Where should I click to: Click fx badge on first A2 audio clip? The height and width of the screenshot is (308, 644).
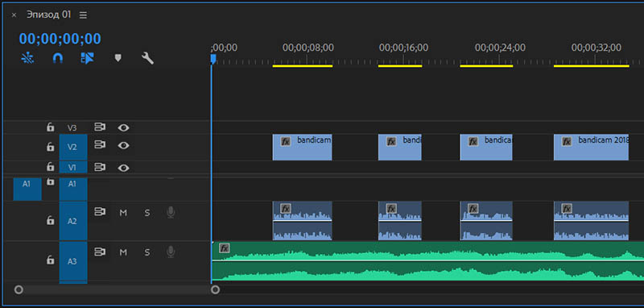coord(286,208)
